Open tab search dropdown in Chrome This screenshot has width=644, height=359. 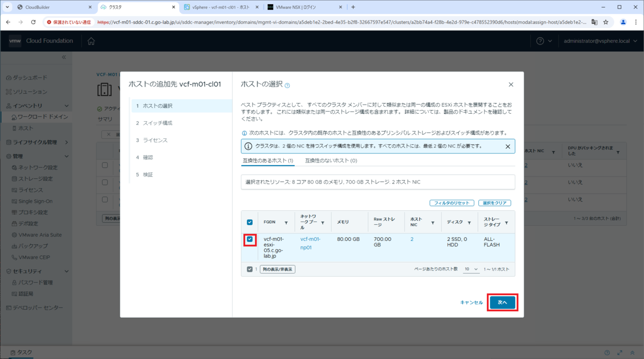click(x=7, y=7)
